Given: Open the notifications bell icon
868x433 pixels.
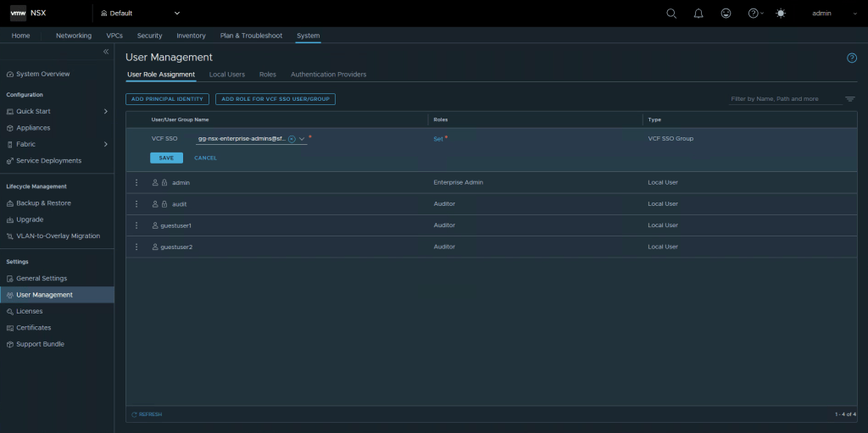Looking at the screenshot, I should (698, 14).
